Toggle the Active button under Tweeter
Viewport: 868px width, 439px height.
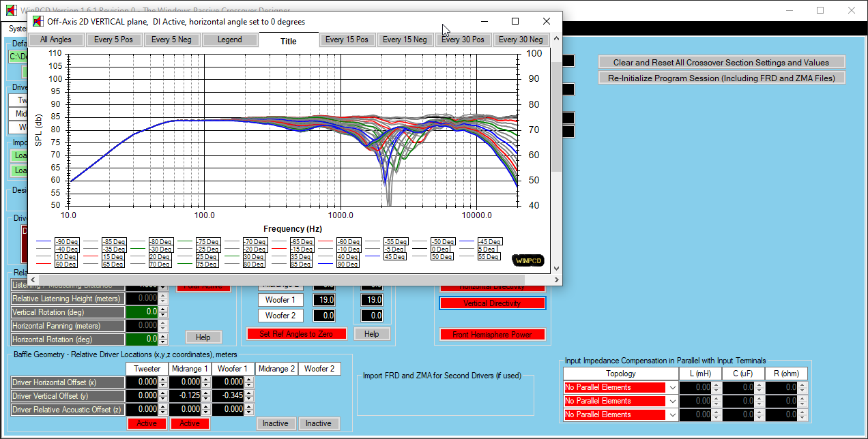[x=147, y=423]
